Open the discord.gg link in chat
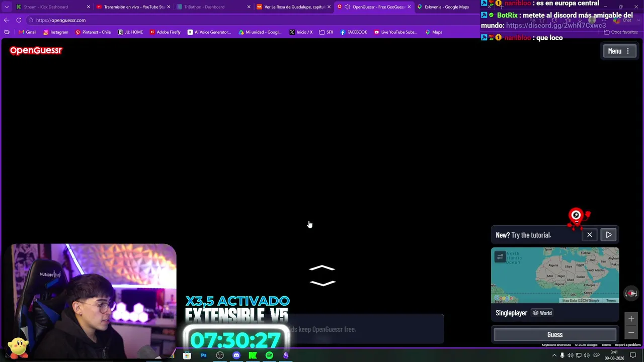 coord(556,26)
